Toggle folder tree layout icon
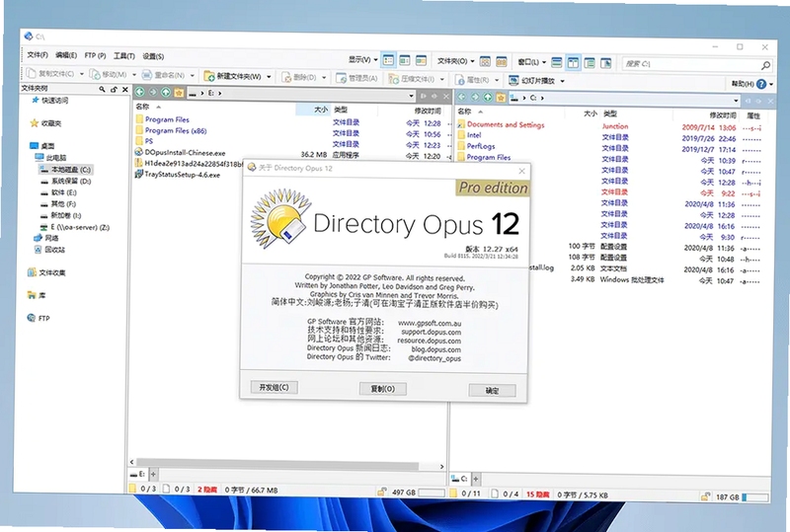Screen dimensions: 790x532 [590, 63]
